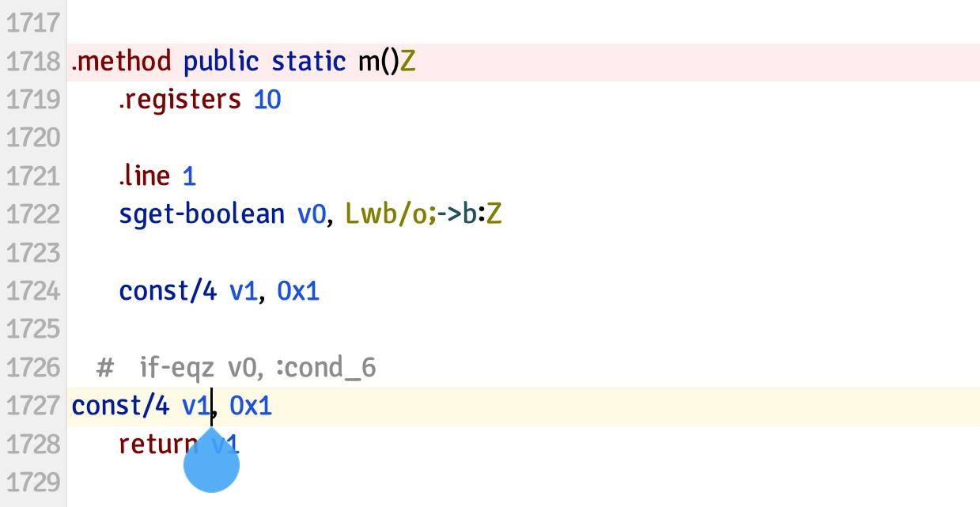
Task: Click the Lwb/o; class reference
Action: coord(391,214)
